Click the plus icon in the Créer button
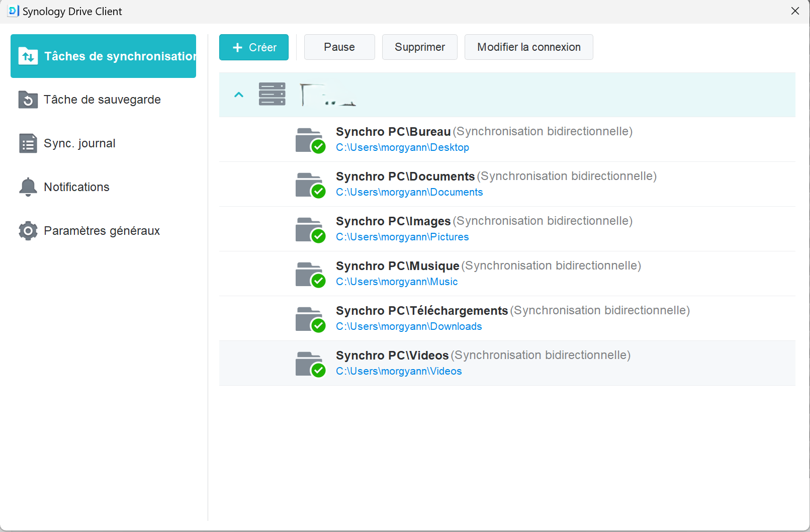 [238, 47]
